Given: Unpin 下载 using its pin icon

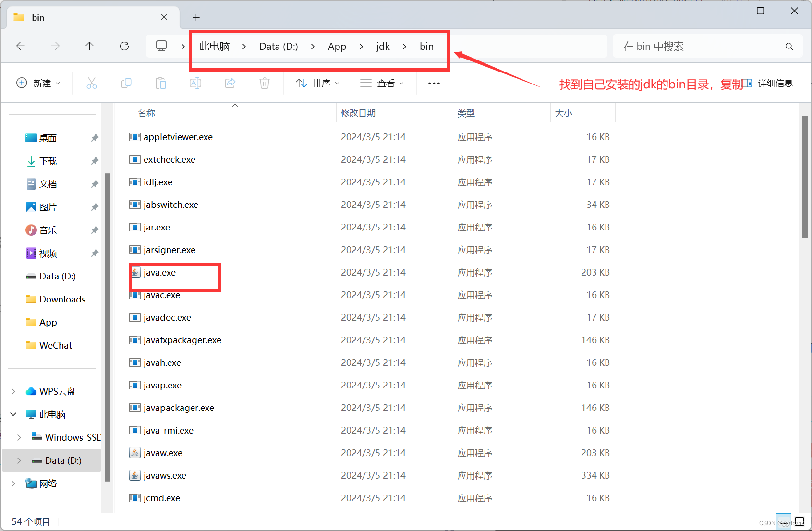Looking at the screenshot, I should pos(95,161).
